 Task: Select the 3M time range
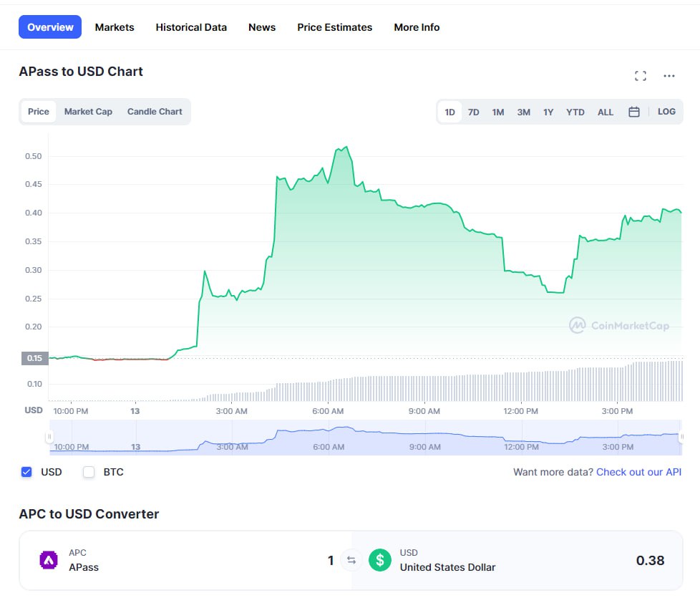point(524,112)
